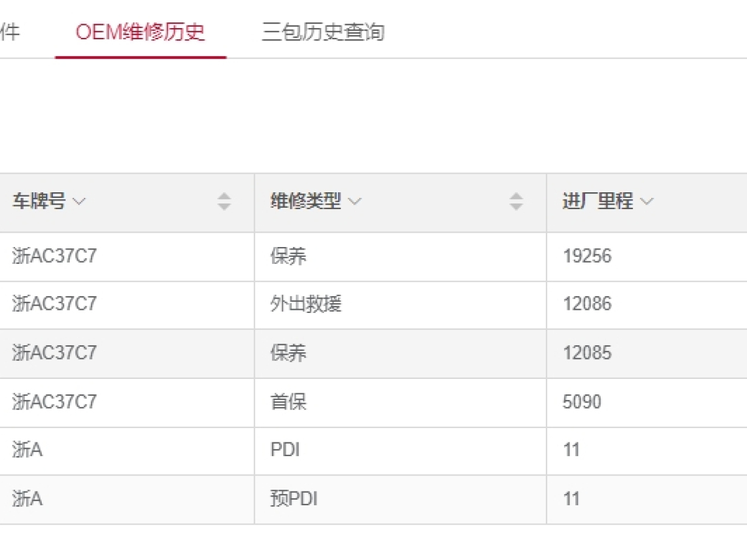Click the mileage value 12086
747x560 pixels.
pyautogui.click(x=587, y=304)
